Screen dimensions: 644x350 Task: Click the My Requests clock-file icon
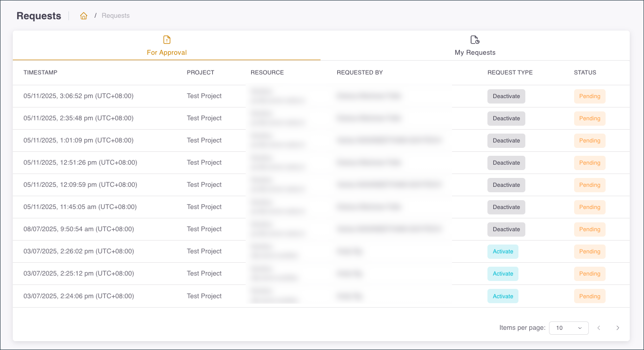(x=475, y=40)
